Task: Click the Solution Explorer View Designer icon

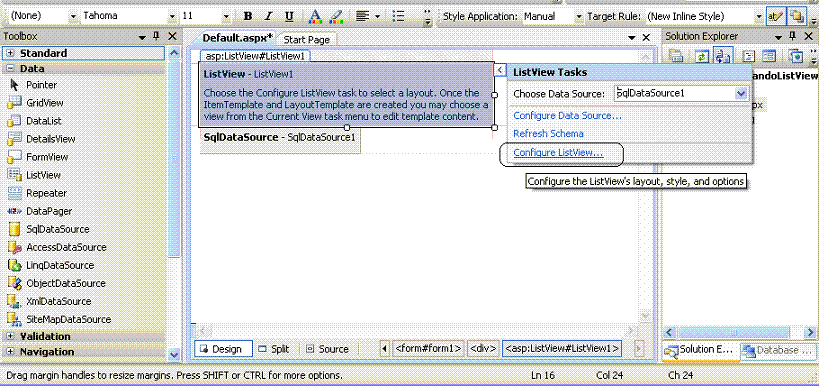Action: click(768, 56)
